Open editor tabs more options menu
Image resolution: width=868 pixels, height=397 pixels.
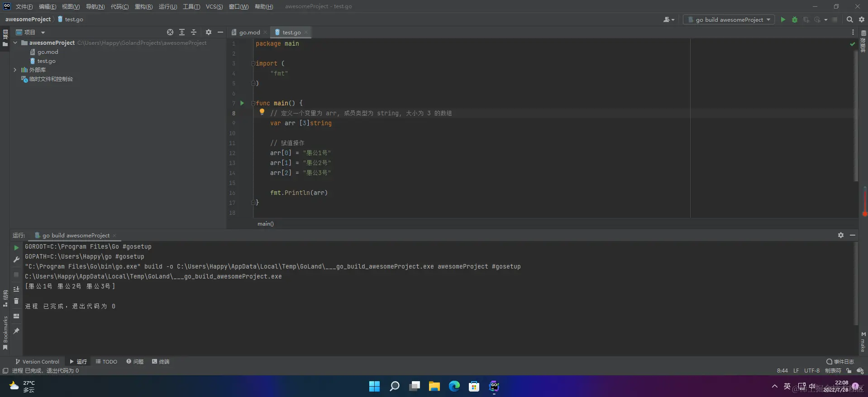853,32
